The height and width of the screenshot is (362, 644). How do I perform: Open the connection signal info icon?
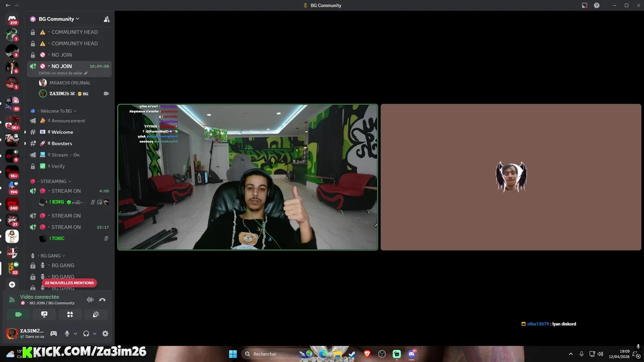[12, 300]
